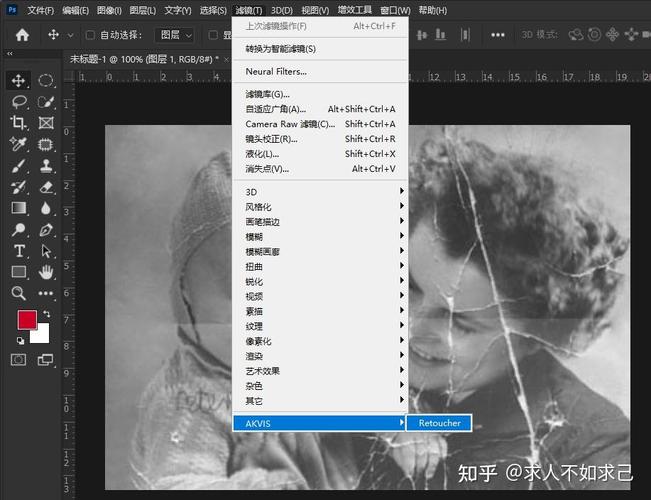Expand the 渲染 submenu

(x=320, y=356)
